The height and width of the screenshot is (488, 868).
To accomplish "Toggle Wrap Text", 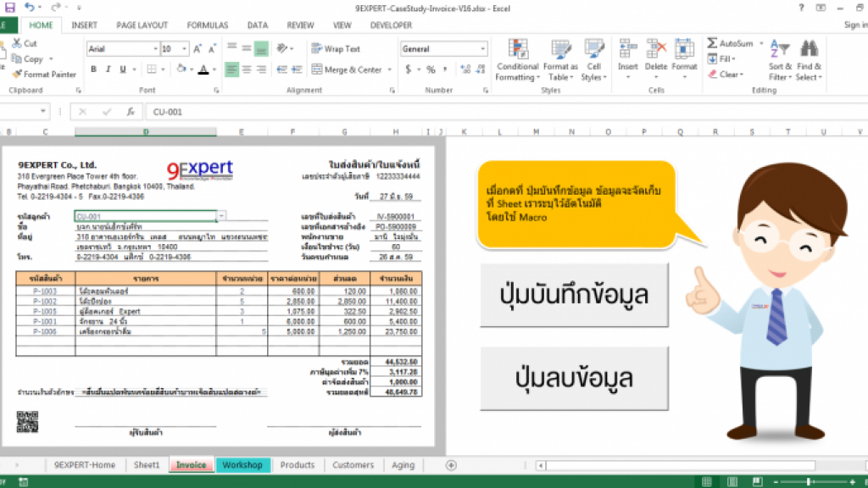I will (336, 48).
